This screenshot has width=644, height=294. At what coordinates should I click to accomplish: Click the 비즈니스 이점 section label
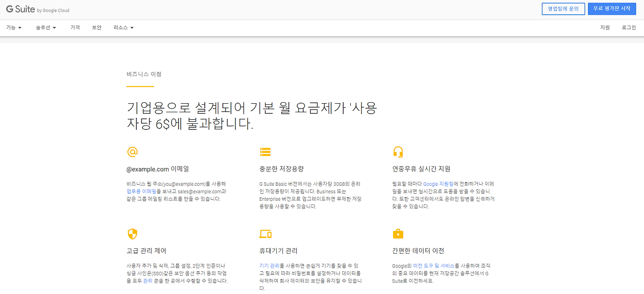tap(144, 74)
